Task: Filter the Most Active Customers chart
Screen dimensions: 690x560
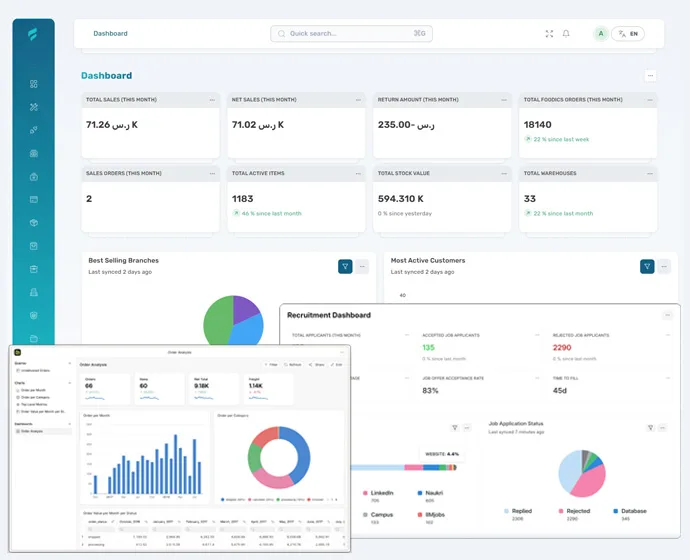Action: click(647, 266)
